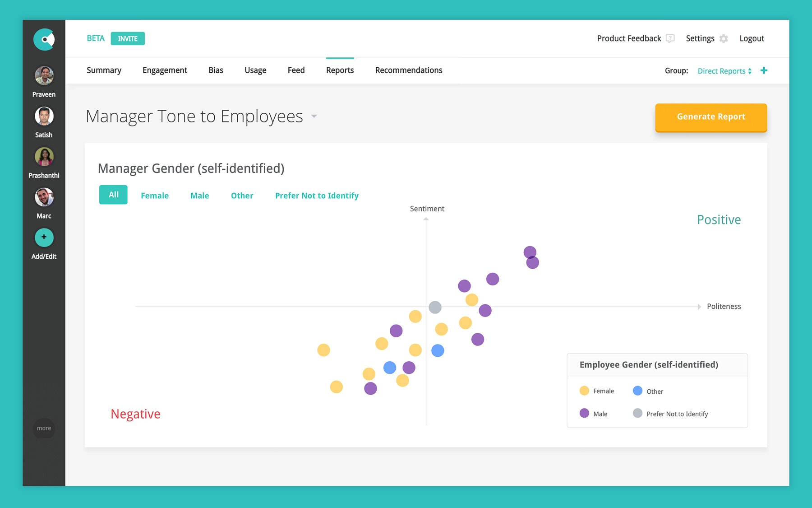The image size is (812, 508).
Task: Click the Settings gear icon
Action: [x=724, y=39]
